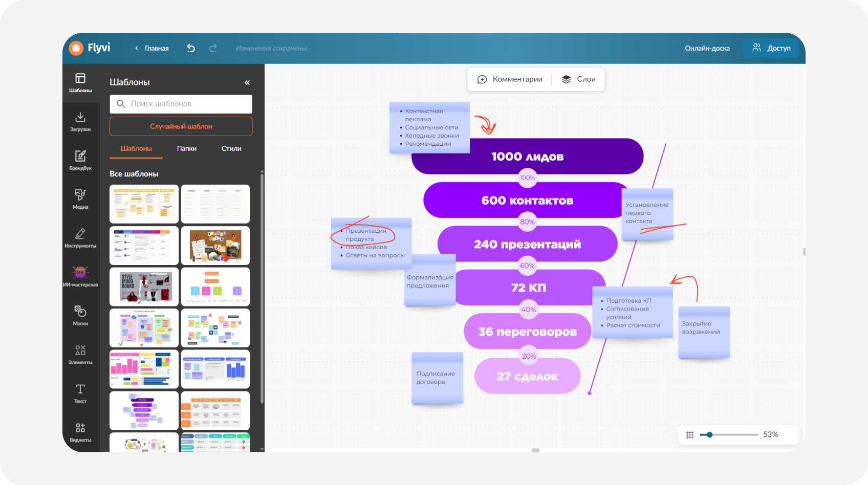Select the 600 контактов funnel block
This screenshot has height=485, width=868.
pyautogui.click(x=527, y=201)
